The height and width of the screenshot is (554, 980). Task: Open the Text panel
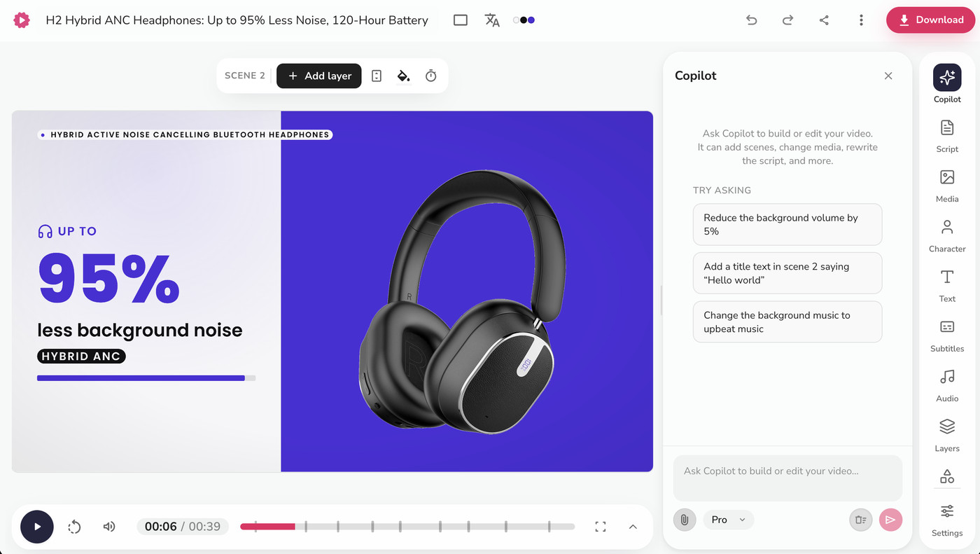(x=947, y=284)
